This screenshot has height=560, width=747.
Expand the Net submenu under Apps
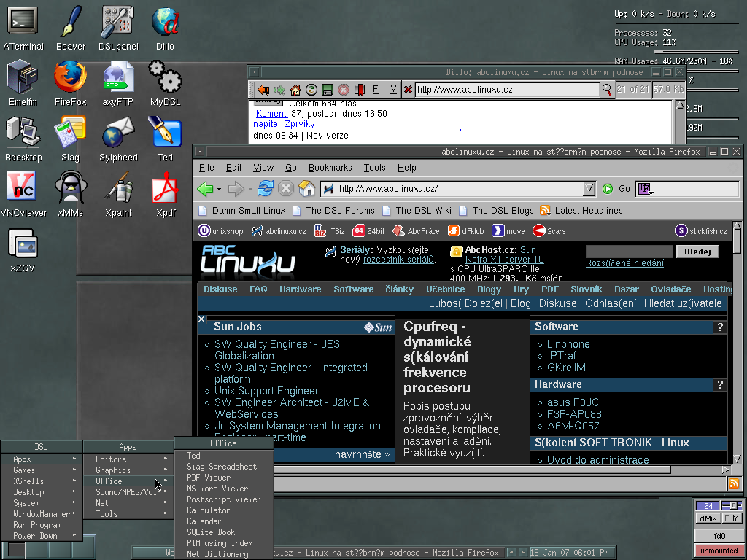(128, 503)
